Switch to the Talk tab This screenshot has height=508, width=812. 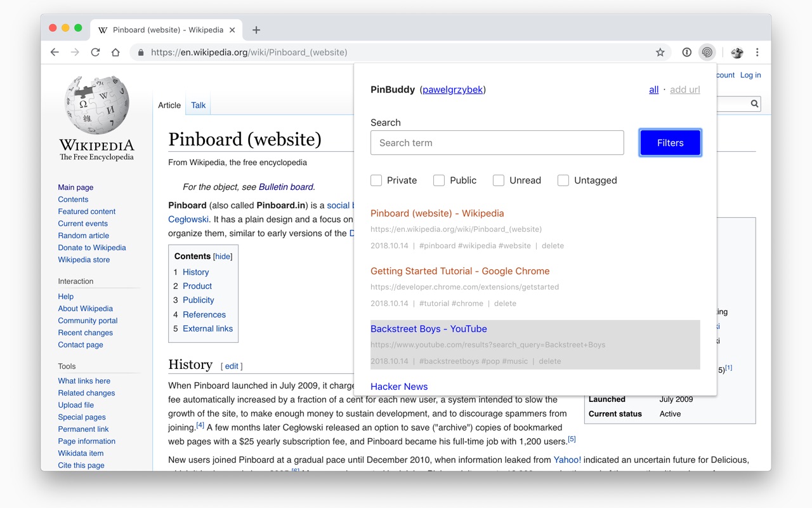click(199, 105)
